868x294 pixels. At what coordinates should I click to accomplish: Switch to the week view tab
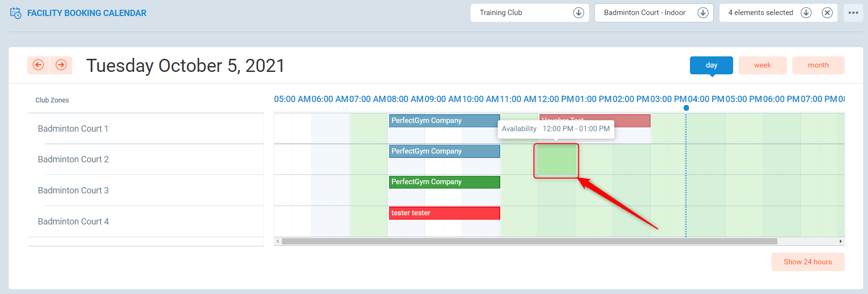(762, 65)
